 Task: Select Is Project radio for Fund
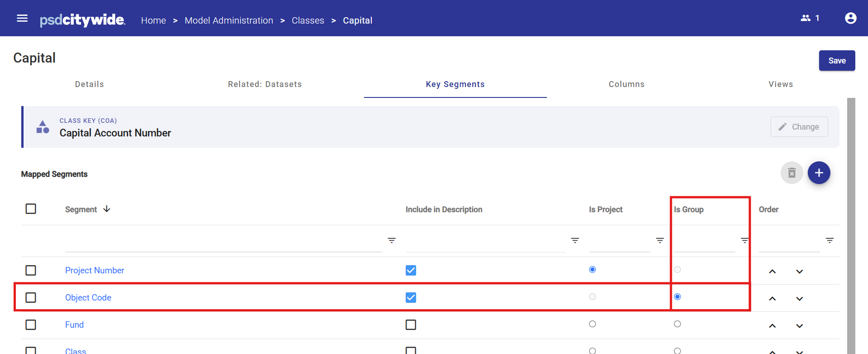(x=592, y=324)
